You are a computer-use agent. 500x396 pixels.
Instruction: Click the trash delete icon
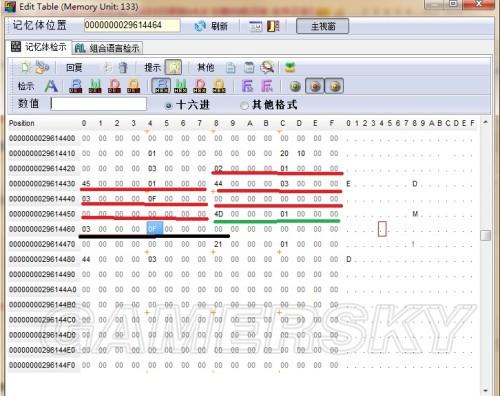click(123, 68)
